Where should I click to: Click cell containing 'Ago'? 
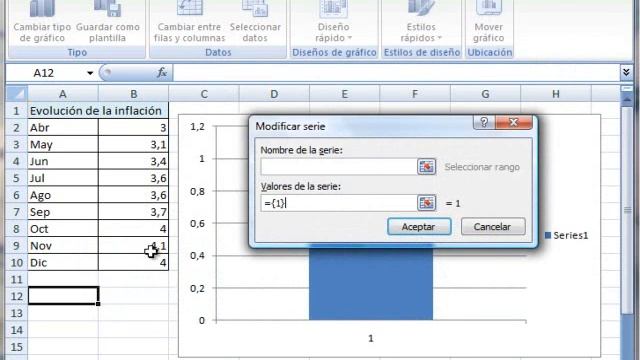tap(63, 195)
